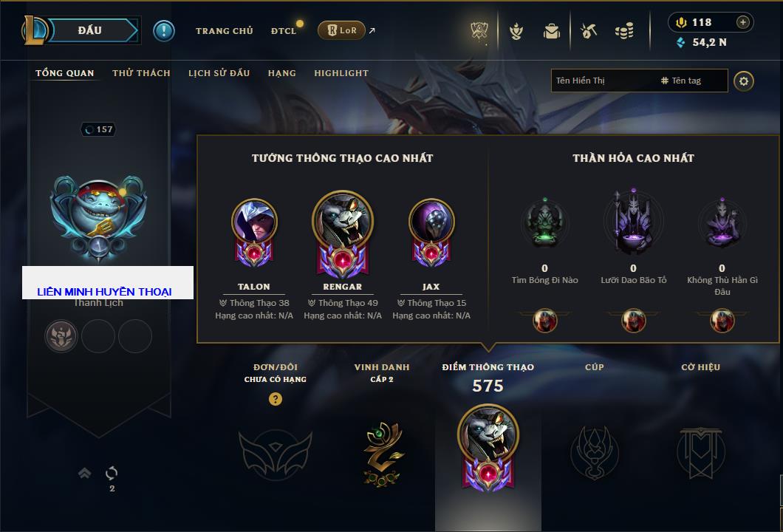Click the profile refresh arrows icon
Image resolution: width=783 pixels, height=532 pixels.
(112, 473)
